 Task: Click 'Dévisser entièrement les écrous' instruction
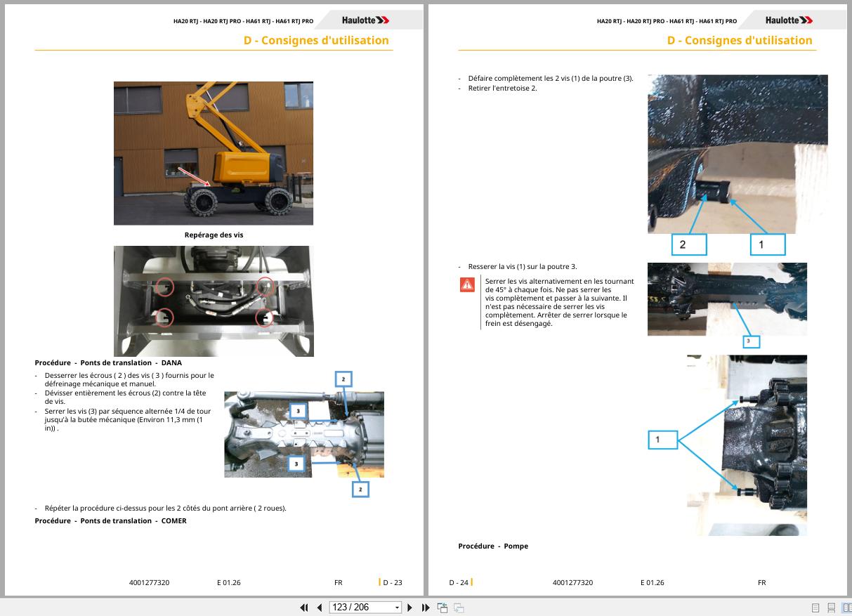pyautogui.click(x=125, y=397)
